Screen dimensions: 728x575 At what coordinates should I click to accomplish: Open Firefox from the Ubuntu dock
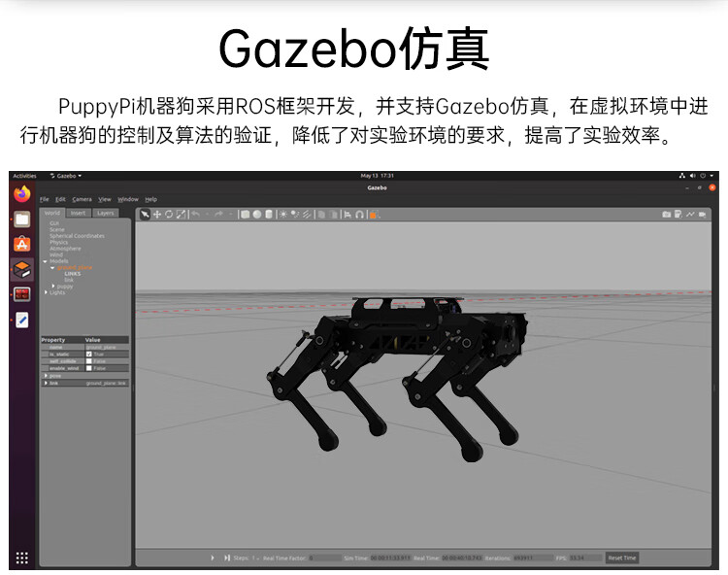[x=21, y=193]
